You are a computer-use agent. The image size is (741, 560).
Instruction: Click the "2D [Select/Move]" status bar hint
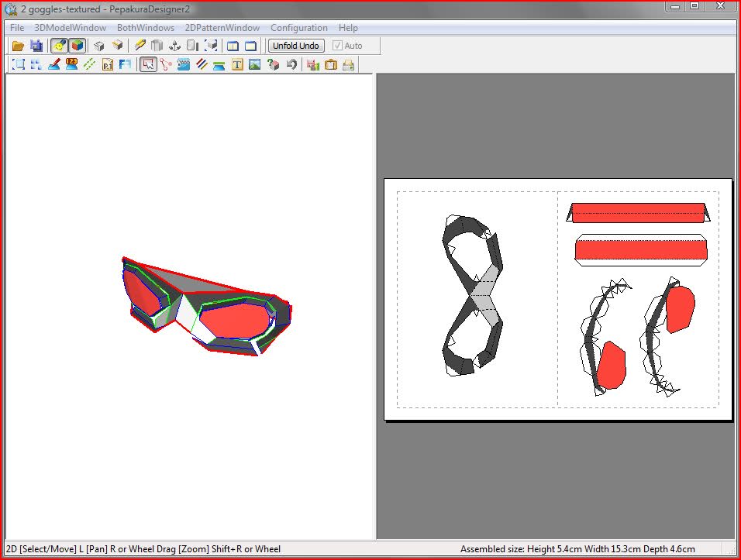point(143,549)
